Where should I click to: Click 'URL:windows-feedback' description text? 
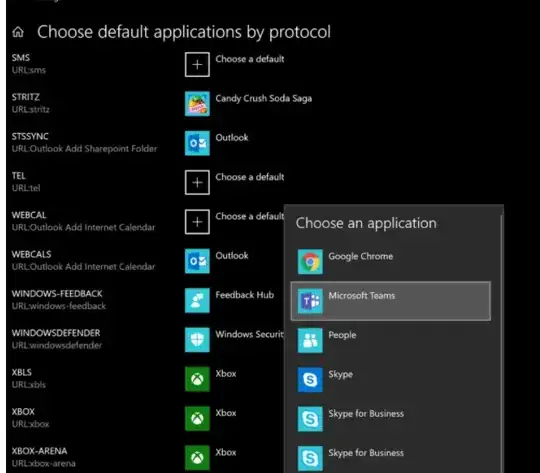[59, 306]
